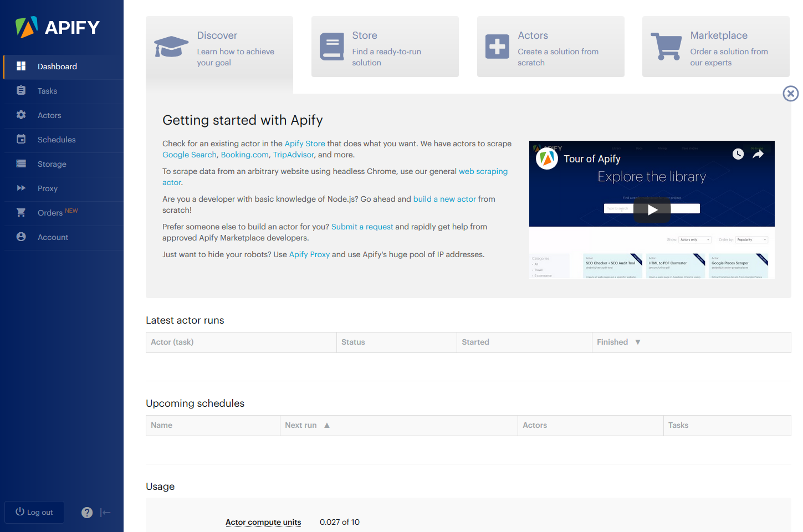Close the Getting started panel
The width and height of the screenshot is (803, 532).
[791, 94]
